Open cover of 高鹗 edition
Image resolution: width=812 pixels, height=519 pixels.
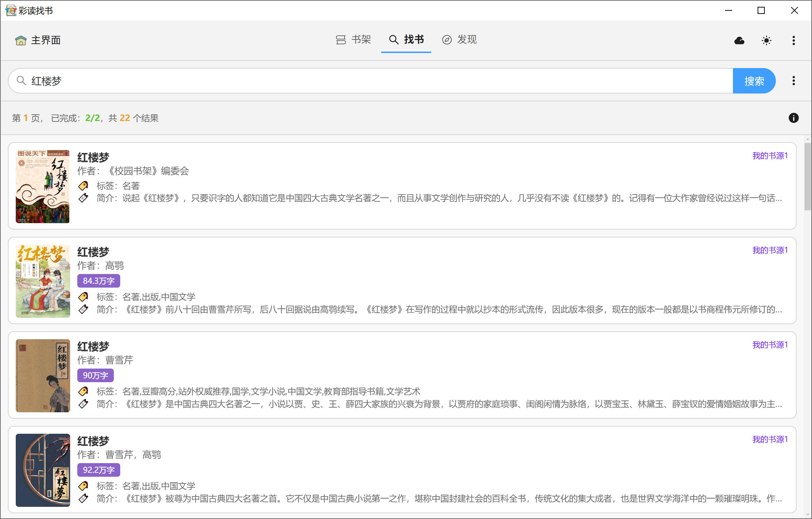(x=43, y=281)
